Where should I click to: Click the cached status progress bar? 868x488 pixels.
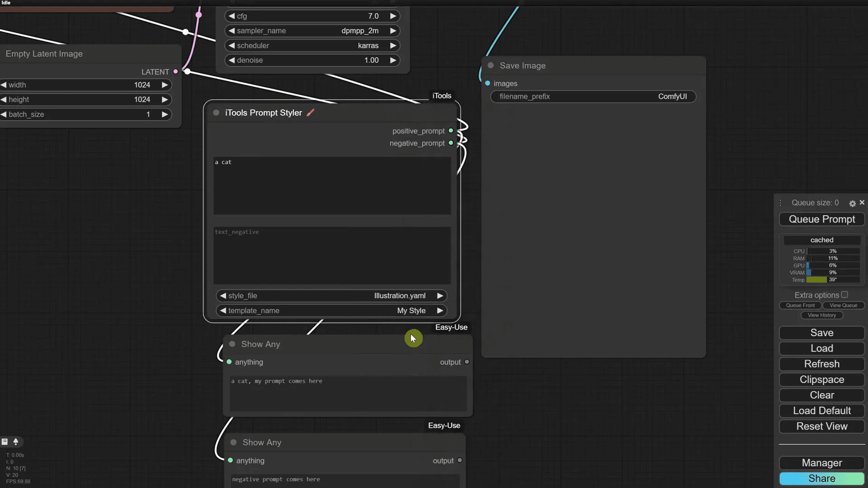(822, 240)
